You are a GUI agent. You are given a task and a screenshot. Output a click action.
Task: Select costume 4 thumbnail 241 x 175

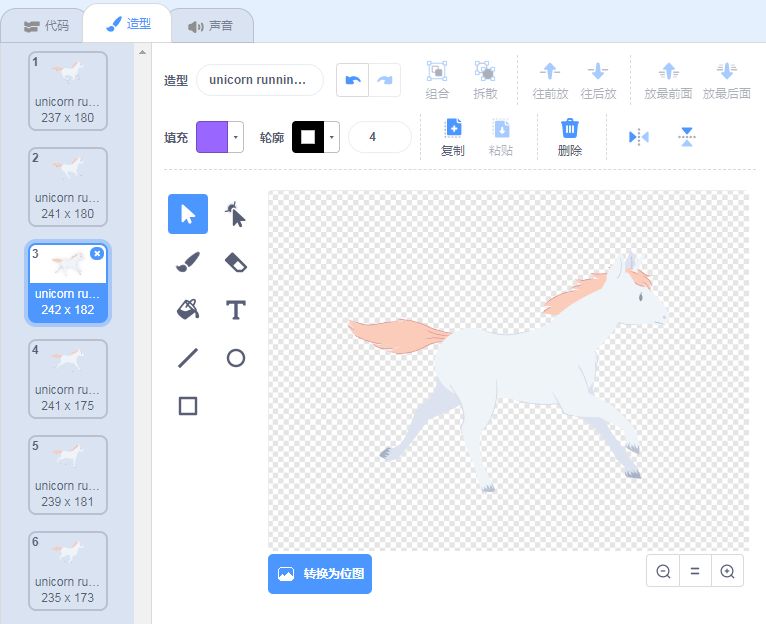click(68, 379)
